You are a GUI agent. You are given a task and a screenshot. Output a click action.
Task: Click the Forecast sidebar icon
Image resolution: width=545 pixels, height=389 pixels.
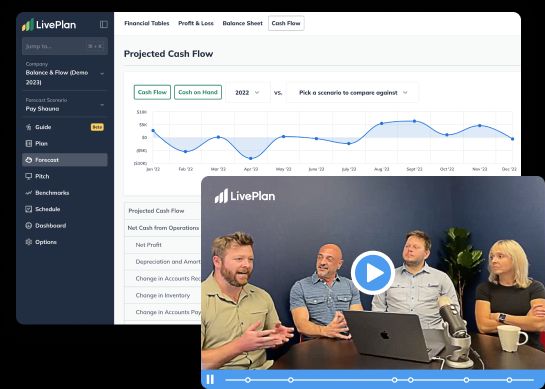click(x=29, y=160)
